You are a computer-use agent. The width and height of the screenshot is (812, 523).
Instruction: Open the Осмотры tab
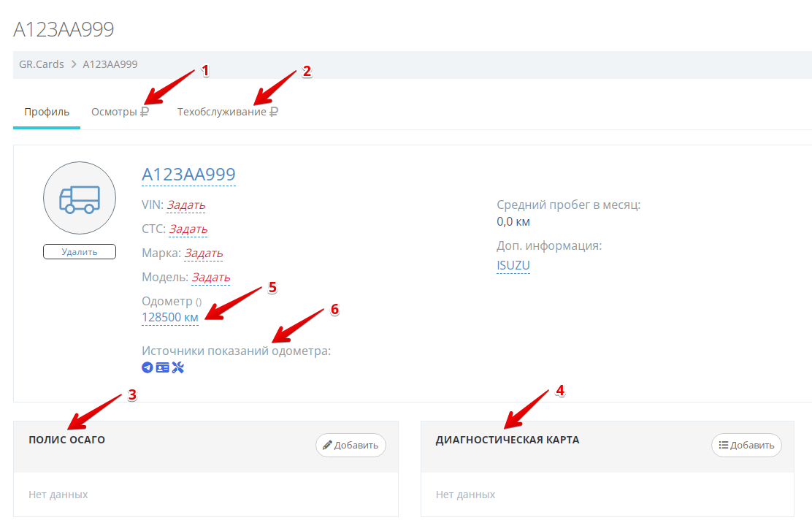pos(114,112)
